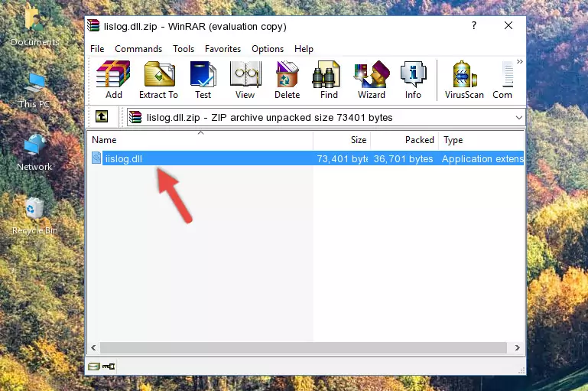Click the horizontal scrollbar track
The height and width of the screenshot is (391, 588).
click(304, 347)
